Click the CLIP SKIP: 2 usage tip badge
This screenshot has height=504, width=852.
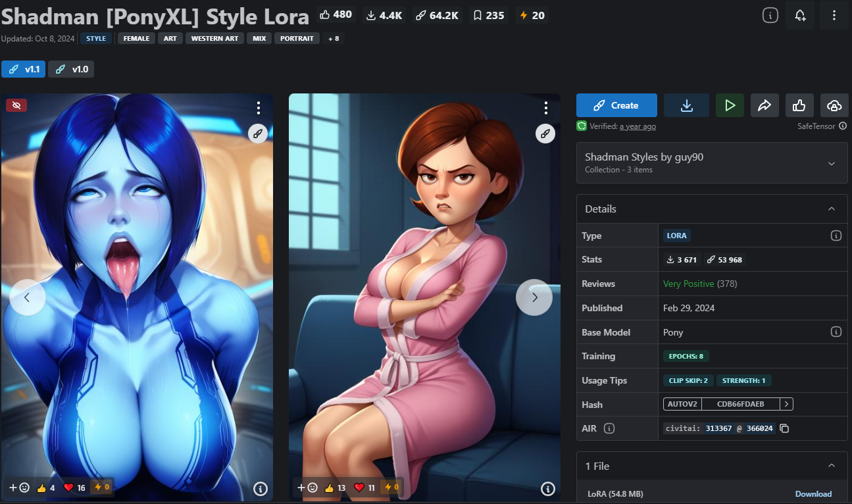click(688, 380)
